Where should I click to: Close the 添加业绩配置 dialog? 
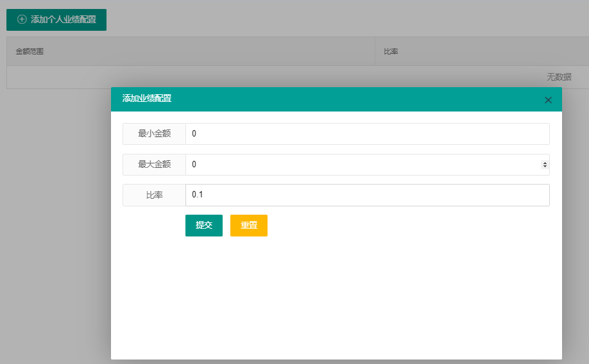(548, 100)
